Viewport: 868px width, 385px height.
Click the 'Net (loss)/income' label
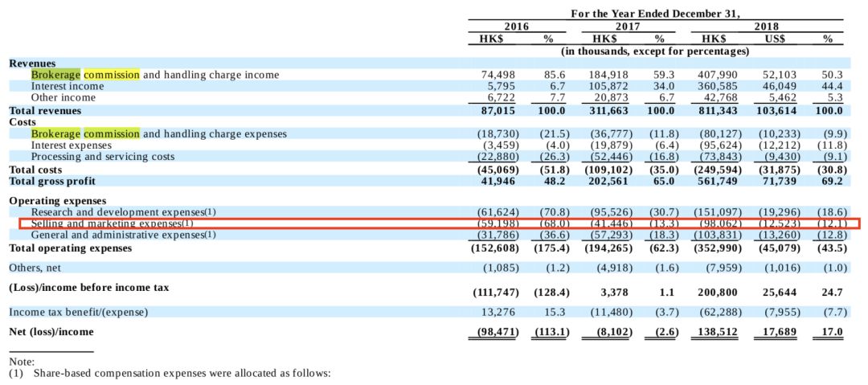tap(51, 332)
